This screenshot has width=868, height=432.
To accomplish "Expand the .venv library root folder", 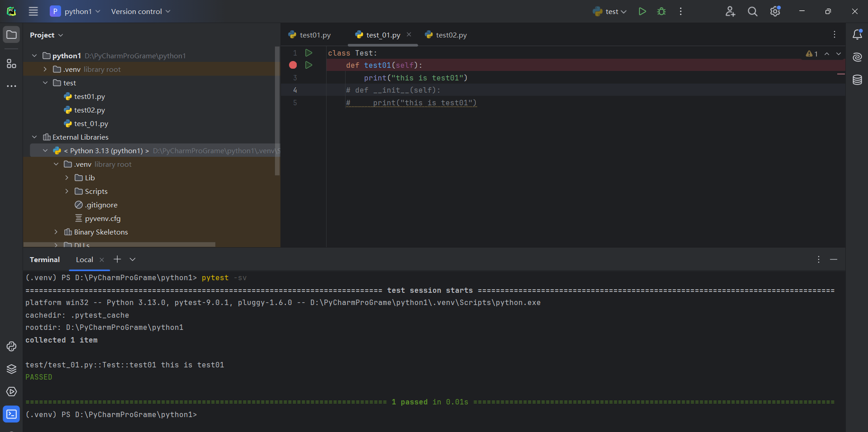I will (x=45, y=69).
